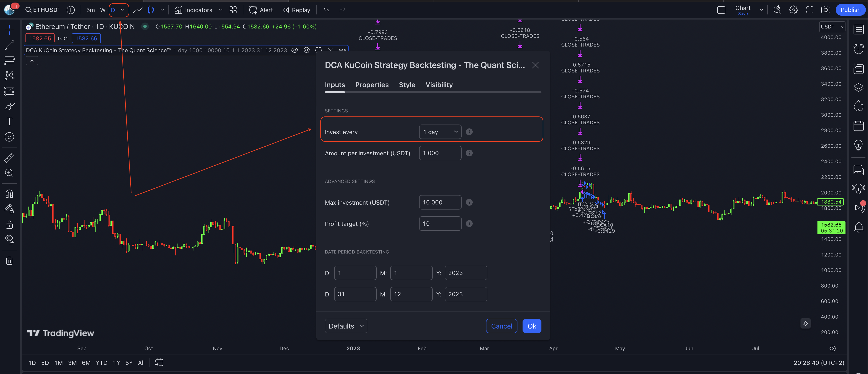
Task: Take a chart snapshot with camera icon
Action: tap(825, 10)
